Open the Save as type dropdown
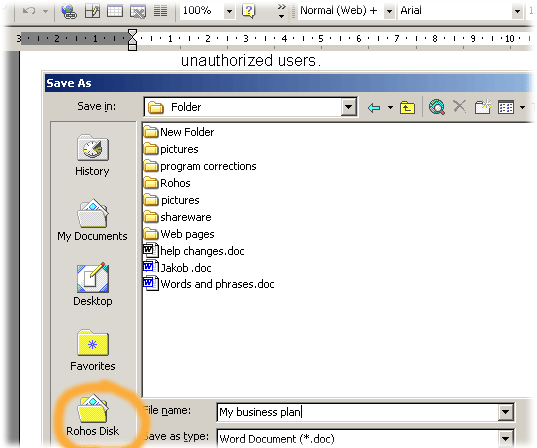The image size is (537, 448). click(x=505, y=438)
